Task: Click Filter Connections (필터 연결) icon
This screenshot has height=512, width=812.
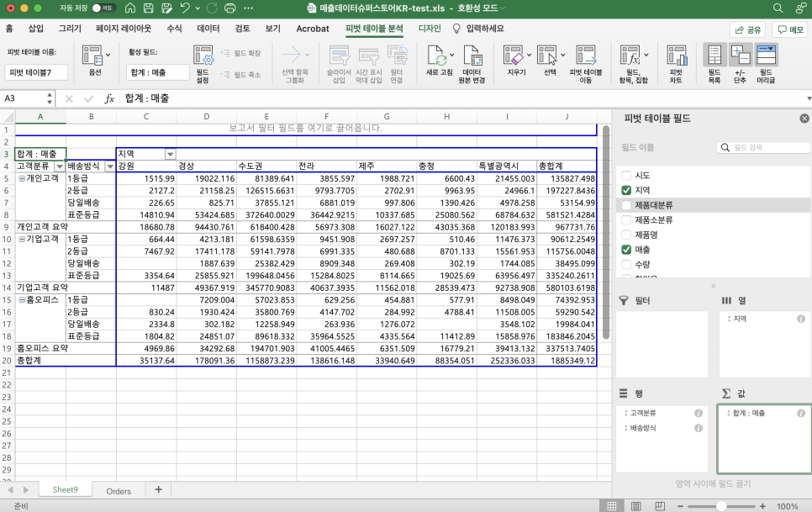Action: tap(398, 55)
